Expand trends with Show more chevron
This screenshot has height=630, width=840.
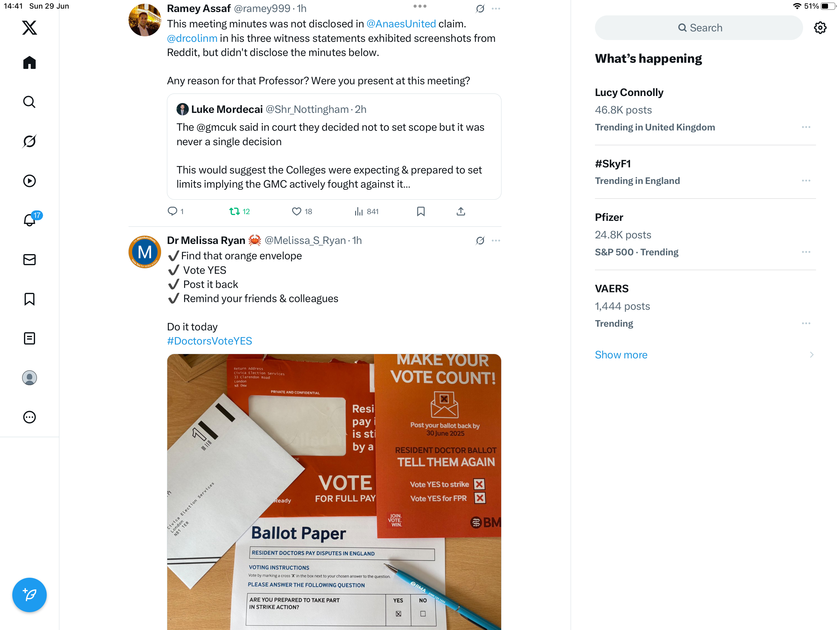click(x=811, y=354)
